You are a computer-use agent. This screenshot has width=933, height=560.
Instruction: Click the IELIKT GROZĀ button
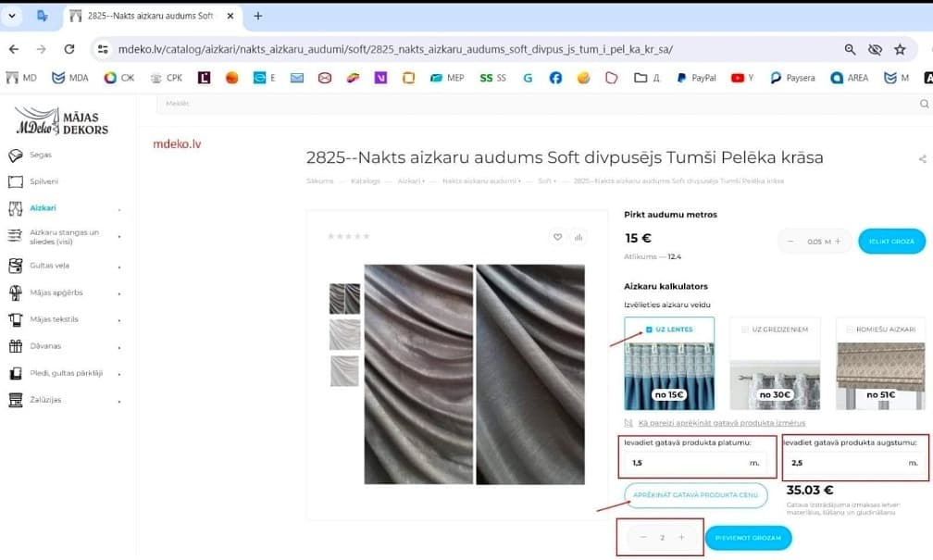891,241
